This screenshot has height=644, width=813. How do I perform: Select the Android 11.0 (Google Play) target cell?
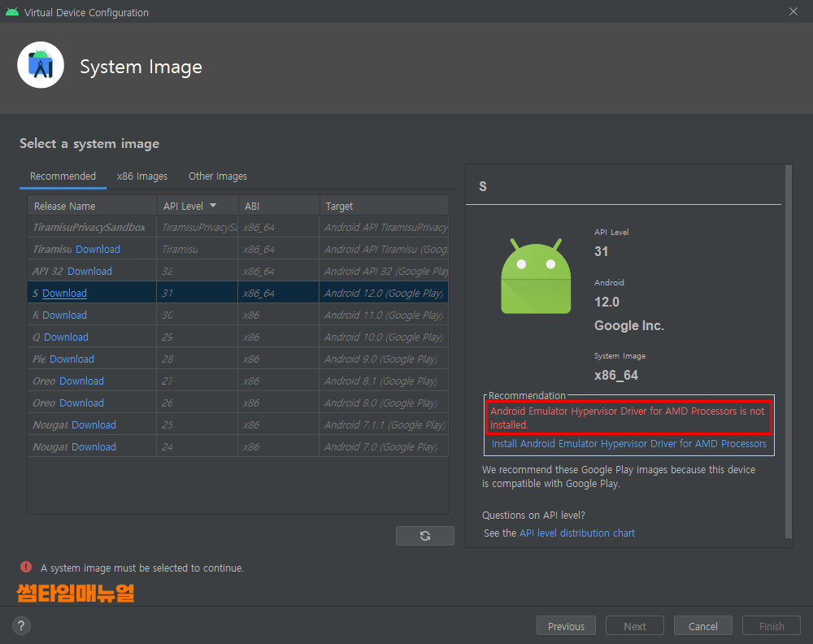point(384,315)
